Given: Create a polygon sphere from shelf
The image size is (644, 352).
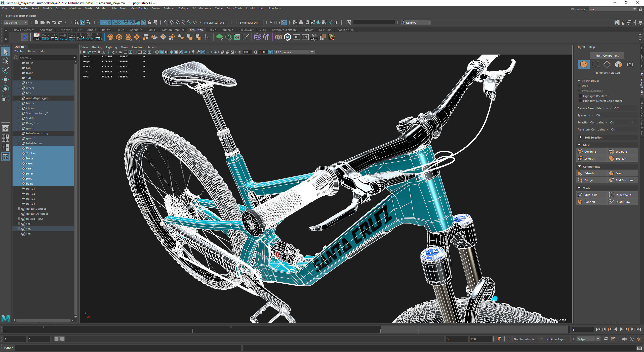Looking at the screenshot, I should pos(110,37).
